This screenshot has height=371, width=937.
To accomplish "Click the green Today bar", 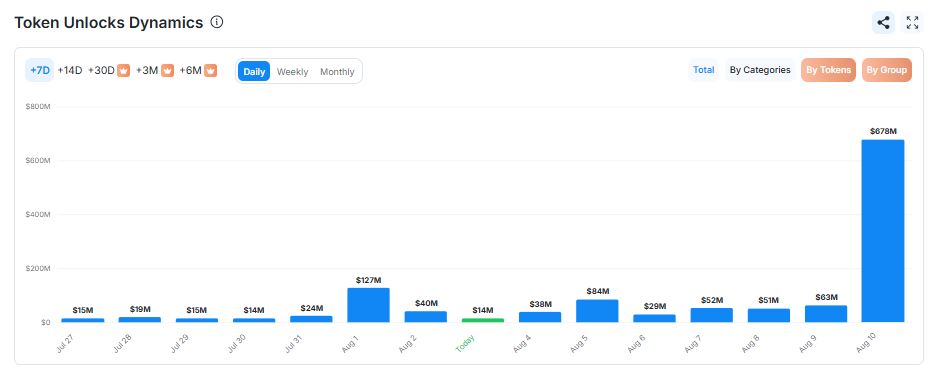I will (x=483, y=320).
